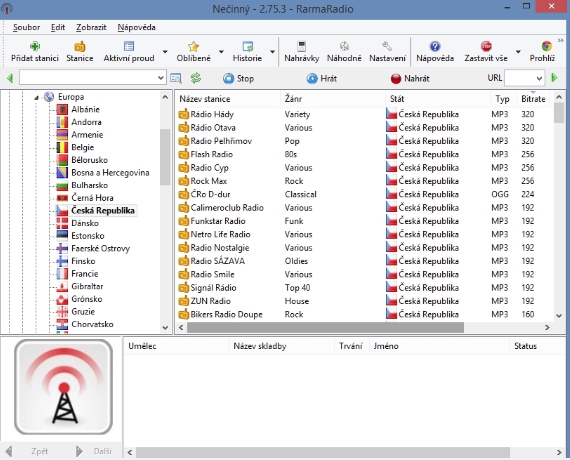Click the Francie flag icon
This screenshot has width=570, height=460.
tap(62, 273)
